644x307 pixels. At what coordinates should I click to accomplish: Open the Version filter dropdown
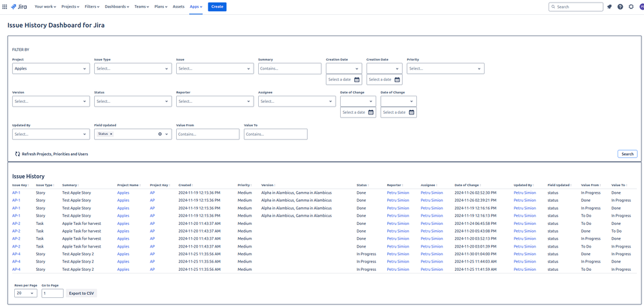(51, 101)
